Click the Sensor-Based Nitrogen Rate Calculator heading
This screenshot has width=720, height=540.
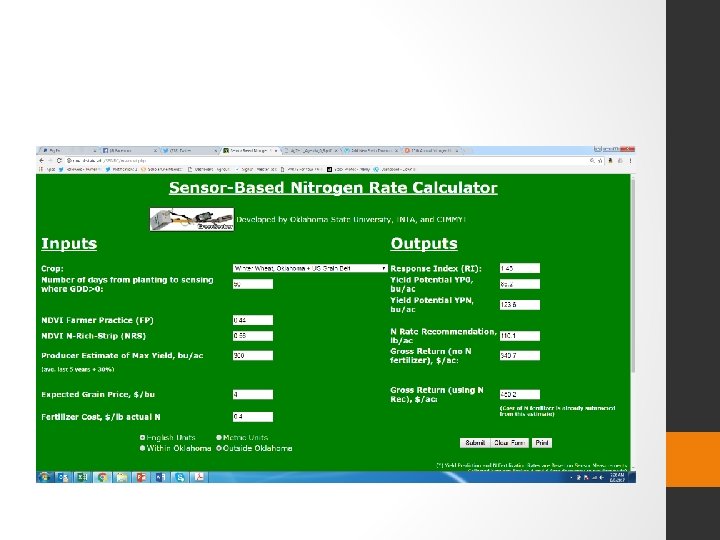333,188
